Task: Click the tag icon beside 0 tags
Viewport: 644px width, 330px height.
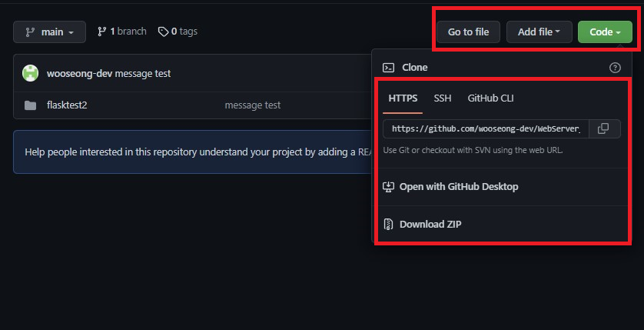Action: tap(163, 32)
